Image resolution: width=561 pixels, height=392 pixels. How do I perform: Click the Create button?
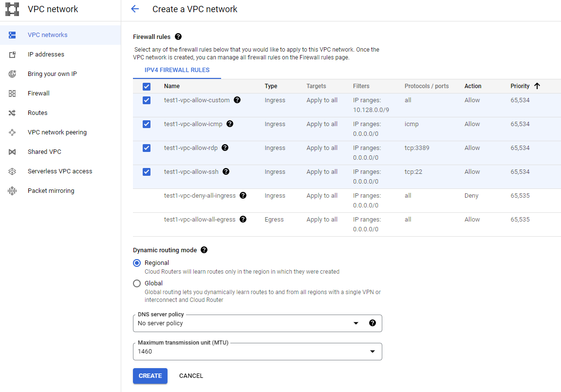click(x=150, y=376)
